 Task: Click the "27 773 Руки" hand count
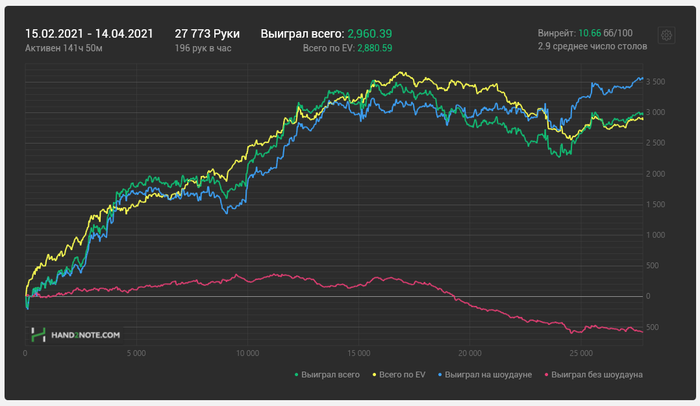click(x=207, y=33)
